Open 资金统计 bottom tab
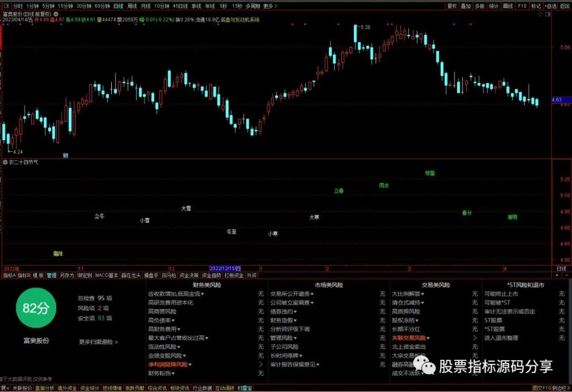 point(90,388)
